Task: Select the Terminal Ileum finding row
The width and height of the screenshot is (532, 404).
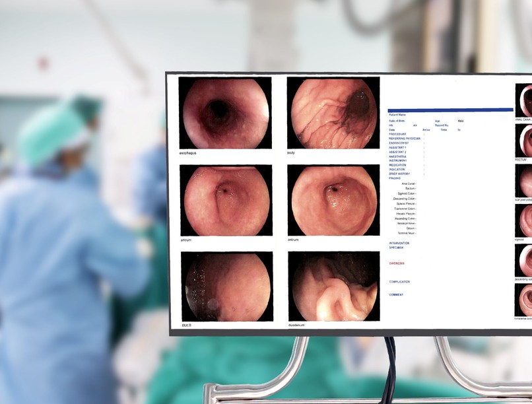Action: 407,233
